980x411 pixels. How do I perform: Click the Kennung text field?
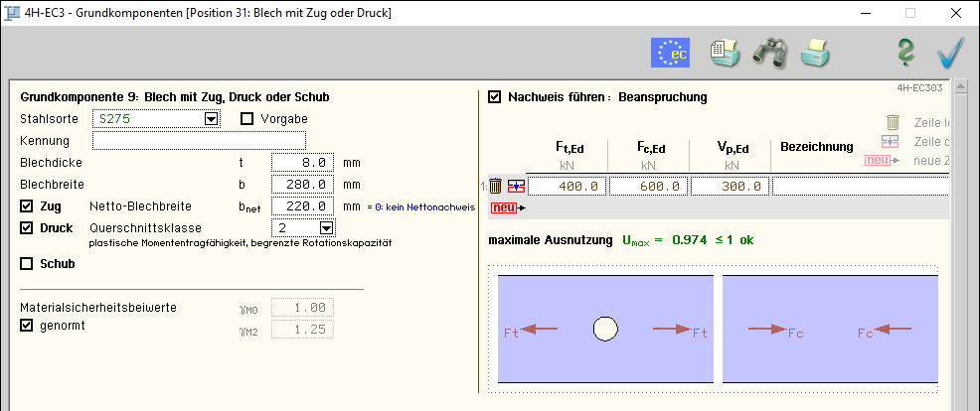point(199,140)
